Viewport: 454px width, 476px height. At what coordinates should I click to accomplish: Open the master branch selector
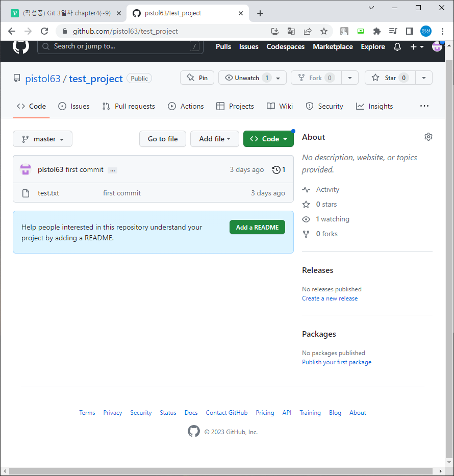pos(42,139)
